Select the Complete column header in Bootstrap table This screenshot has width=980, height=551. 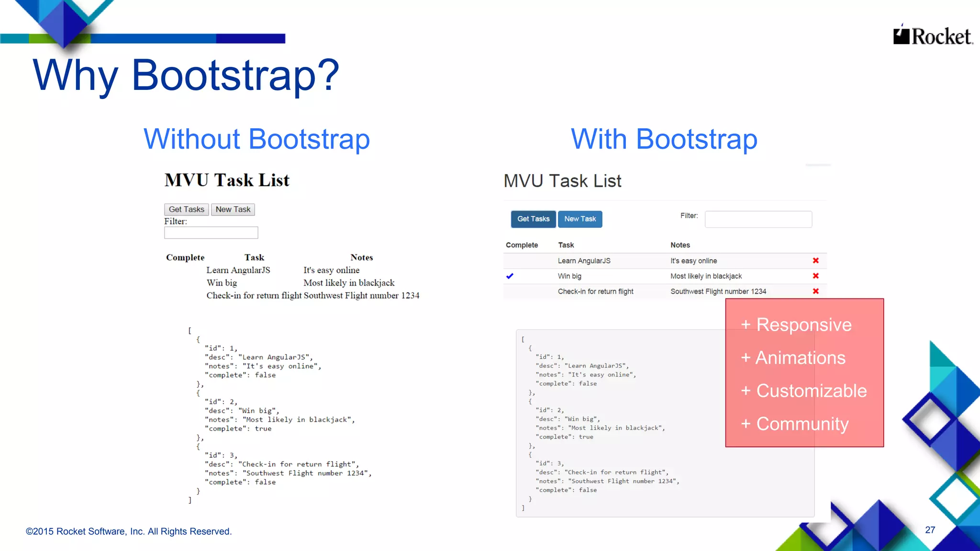coord(522,245)
